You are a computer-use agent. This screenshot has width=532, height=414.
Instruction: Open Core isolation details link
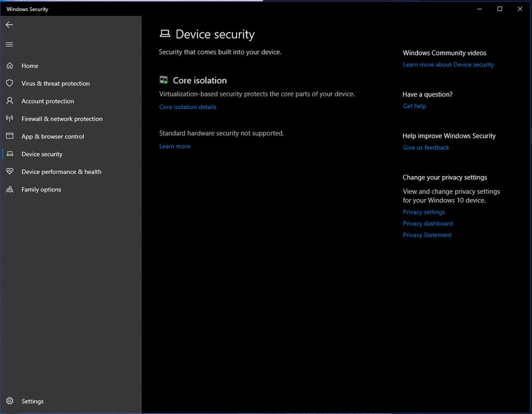188,107
